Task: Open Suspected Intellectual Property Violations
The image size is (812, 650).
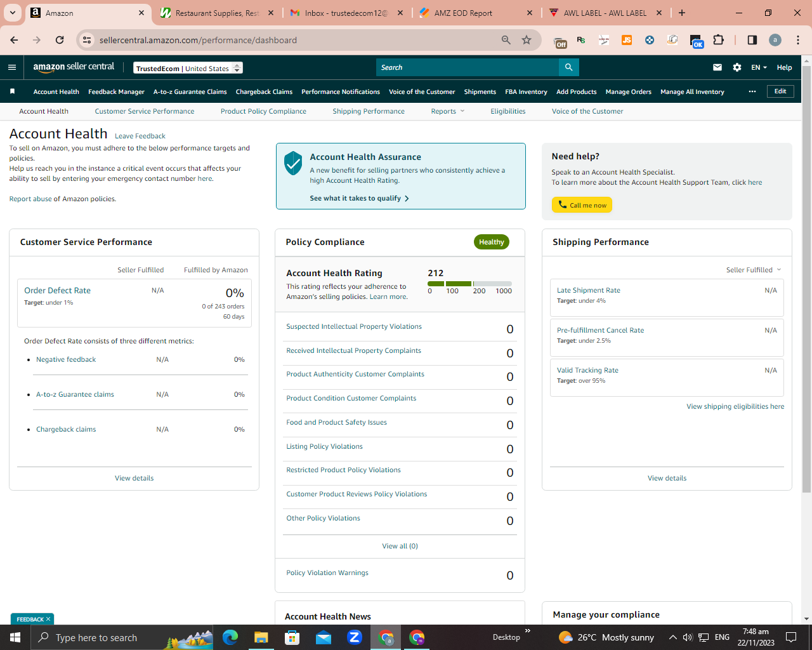Action: pyautogui.click(x=354, y=326)
